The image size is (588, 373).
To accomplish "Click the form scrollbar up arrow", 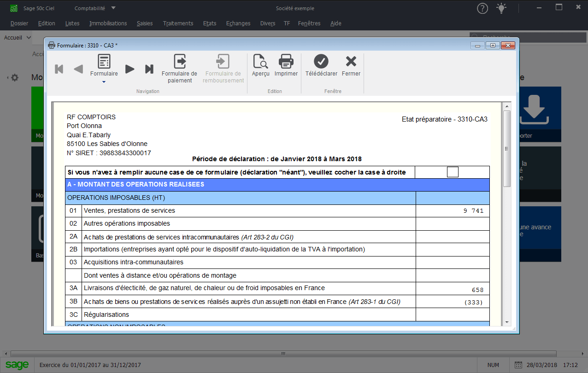I will coord(507,106).
